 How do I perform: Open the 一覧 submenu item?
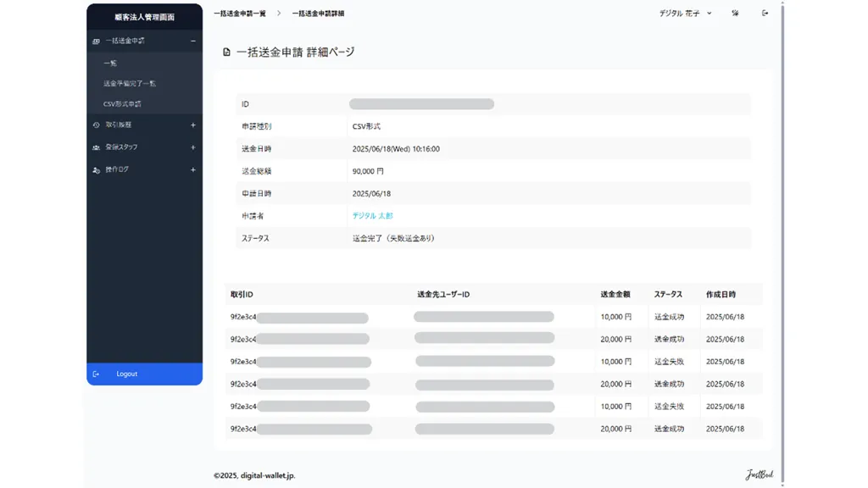tap(110, 63)
